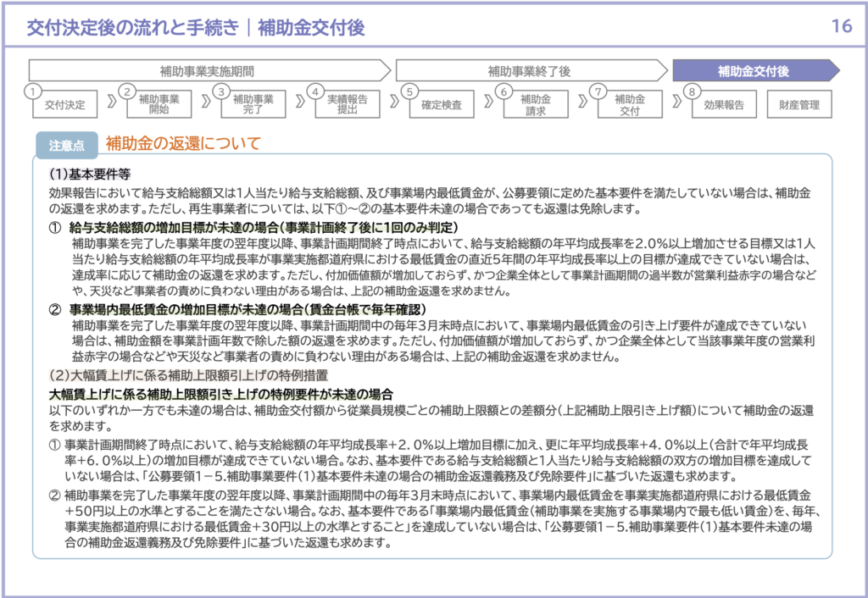Click chevron between 実績報告提出 and 確定検査
Image resolution: width=868 pixels, height=598 pixels.
tap(393, 105)
